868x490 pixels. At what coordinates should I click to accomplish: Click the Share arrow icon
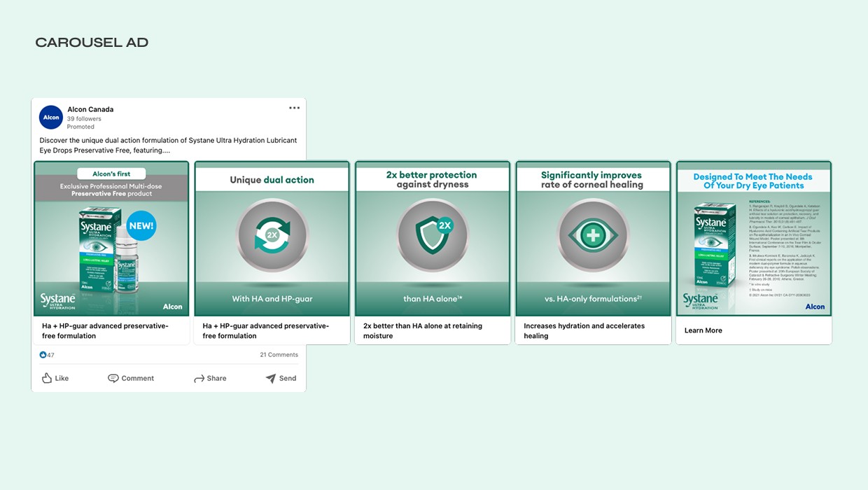(x=199, y=378)
